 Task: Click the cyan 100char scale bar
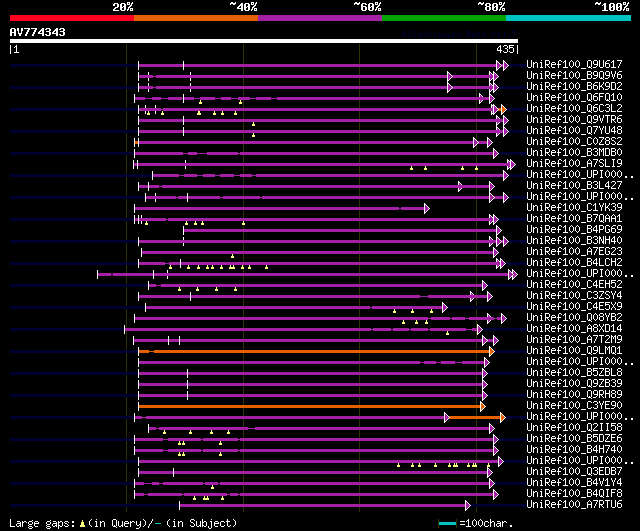tap(447, 523)
